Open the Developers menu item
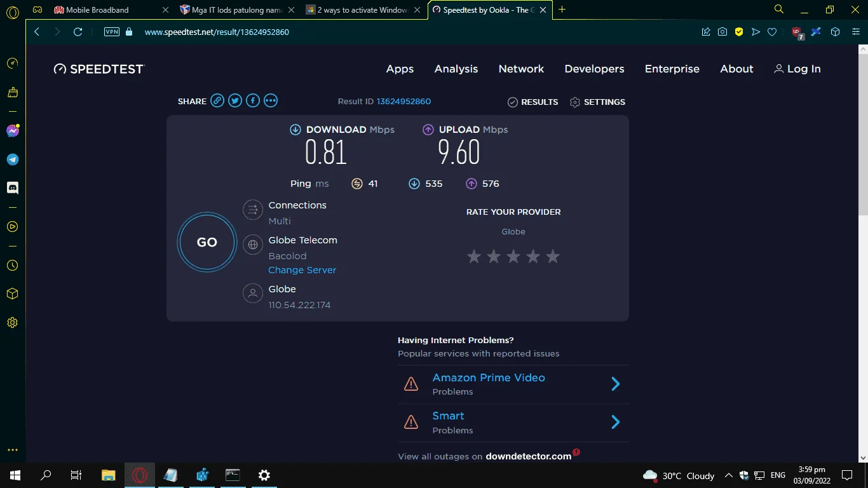 point(594,69)
